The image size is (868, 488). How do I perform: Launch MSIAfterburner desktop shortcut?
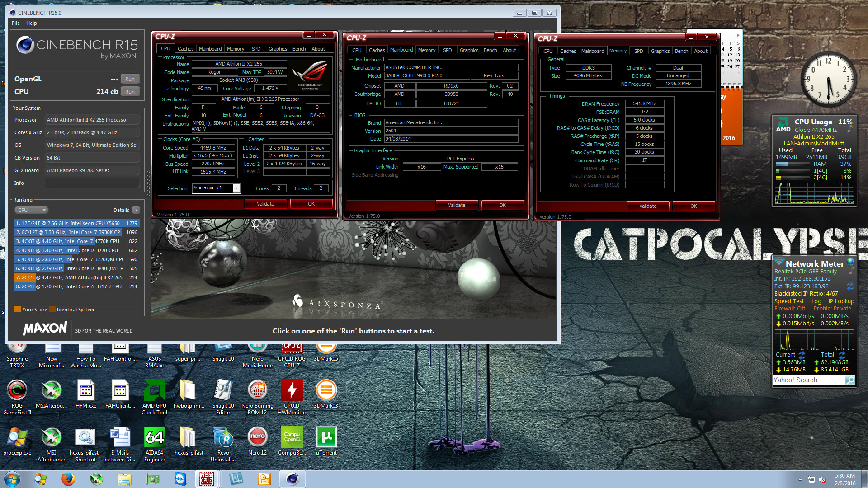pos(52,394)
